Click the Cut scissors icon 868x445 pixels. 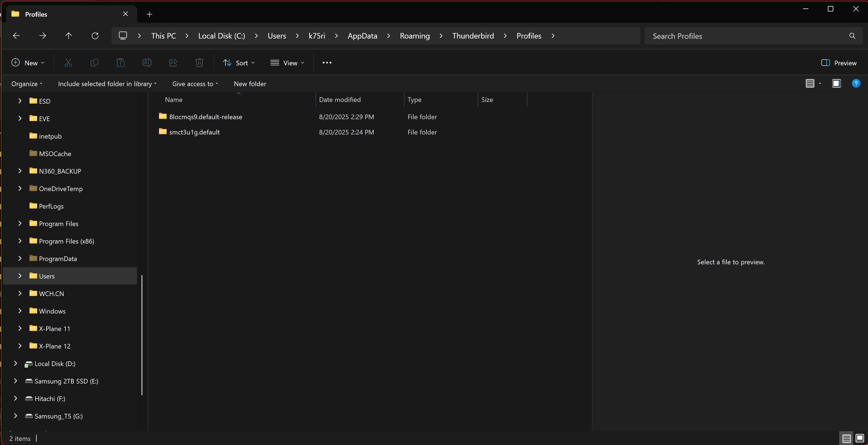[x=68, y=63]
